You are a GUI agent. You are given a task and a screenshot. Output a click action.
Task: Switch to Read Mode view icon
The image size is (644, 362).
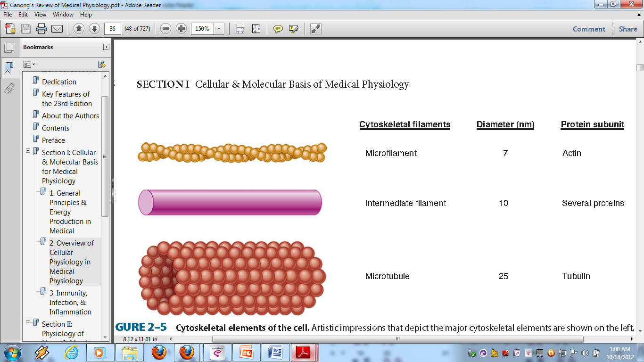[315, 29]
